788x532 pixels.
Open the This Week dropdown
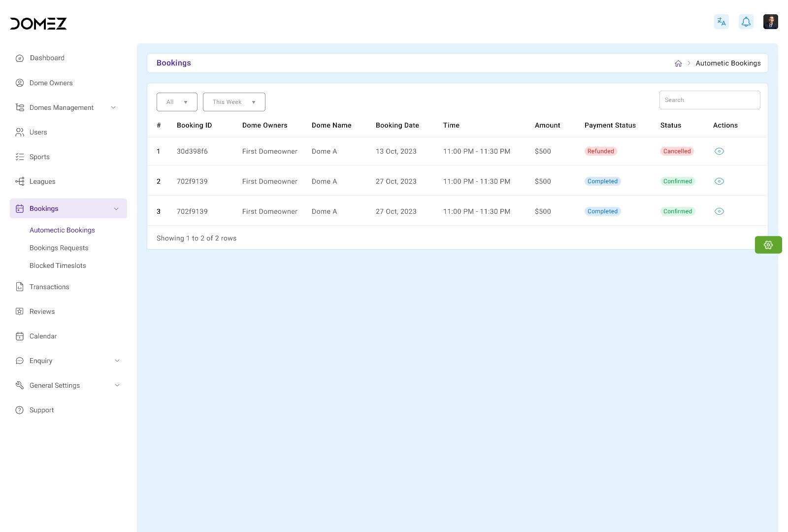pos(234,102)
